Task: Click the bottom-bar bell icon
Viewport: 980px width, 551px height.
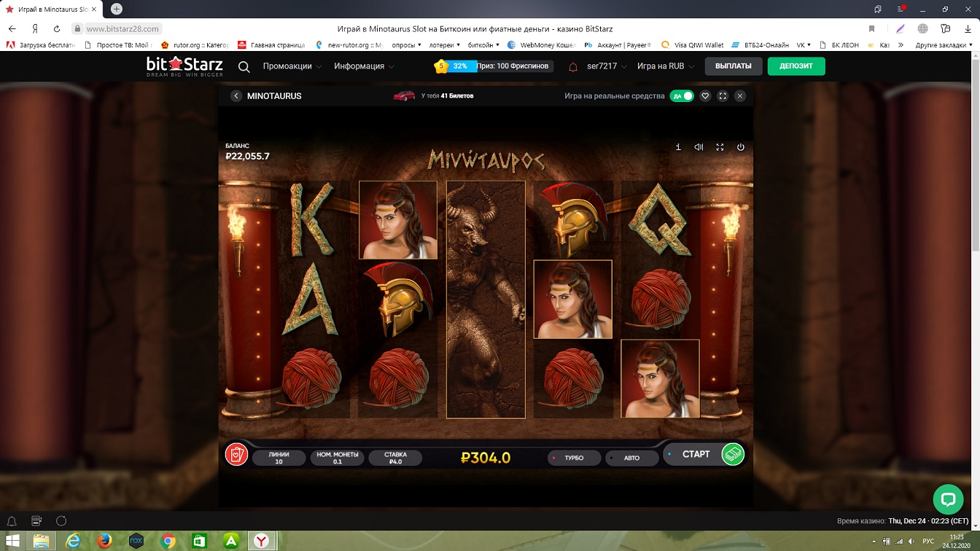Action: [x=12, y=521]
